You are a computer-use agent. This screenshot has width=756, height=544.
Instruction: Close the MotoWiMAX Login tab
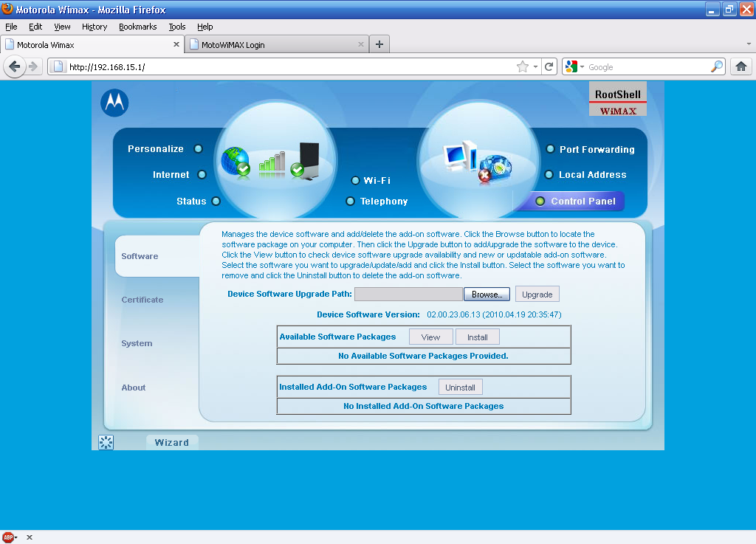pos(360,44)
